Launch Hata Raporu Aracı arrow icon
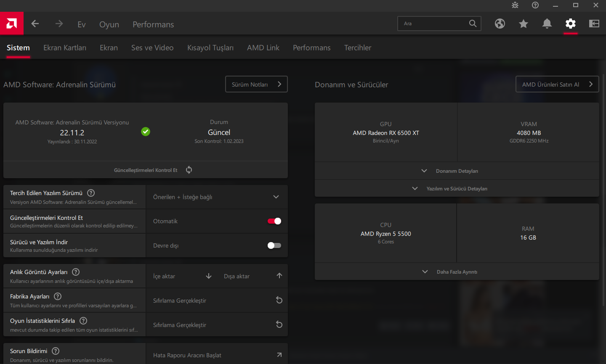This screenshot has height=364, width=606. [279, 355]
